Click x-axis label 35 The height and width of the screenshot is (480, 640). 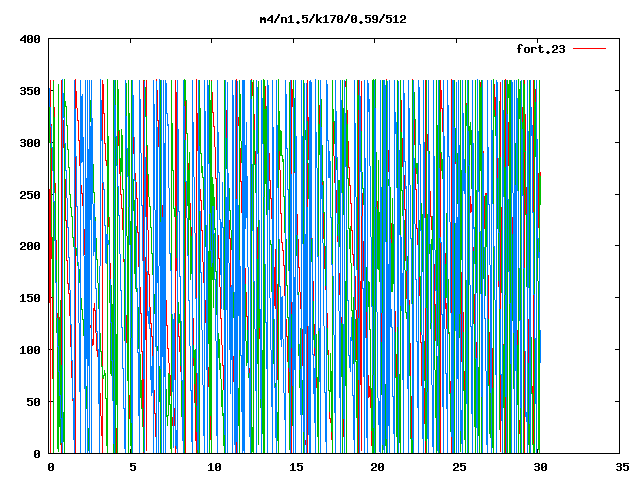[622, 467]
